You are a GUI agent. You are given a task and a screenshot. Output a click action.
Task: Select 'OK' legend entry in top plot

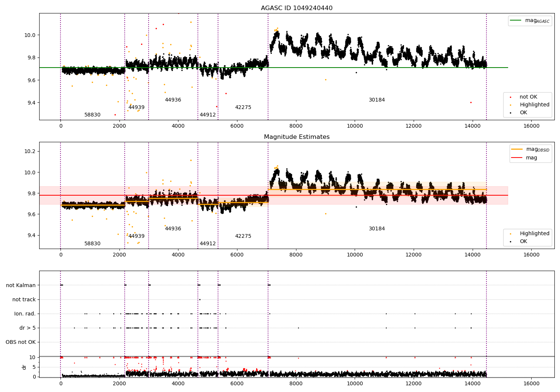523,113
